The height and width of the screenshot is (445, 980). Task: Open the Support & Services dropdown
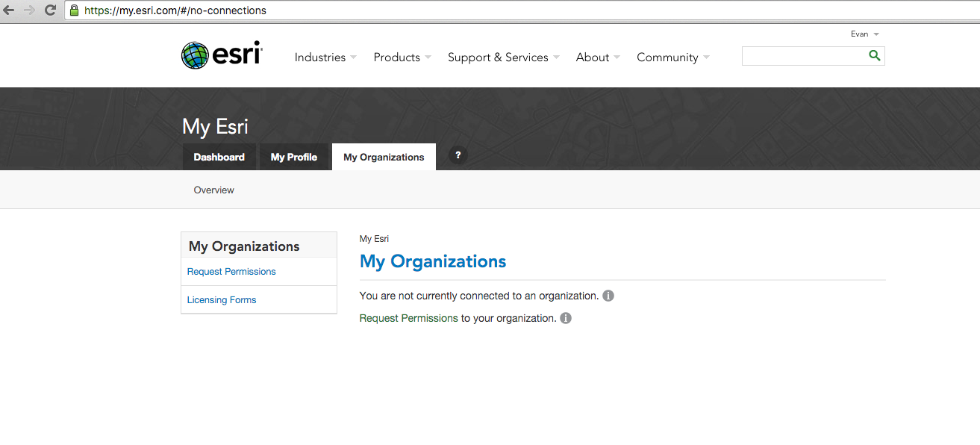click(x=503, y=57)
